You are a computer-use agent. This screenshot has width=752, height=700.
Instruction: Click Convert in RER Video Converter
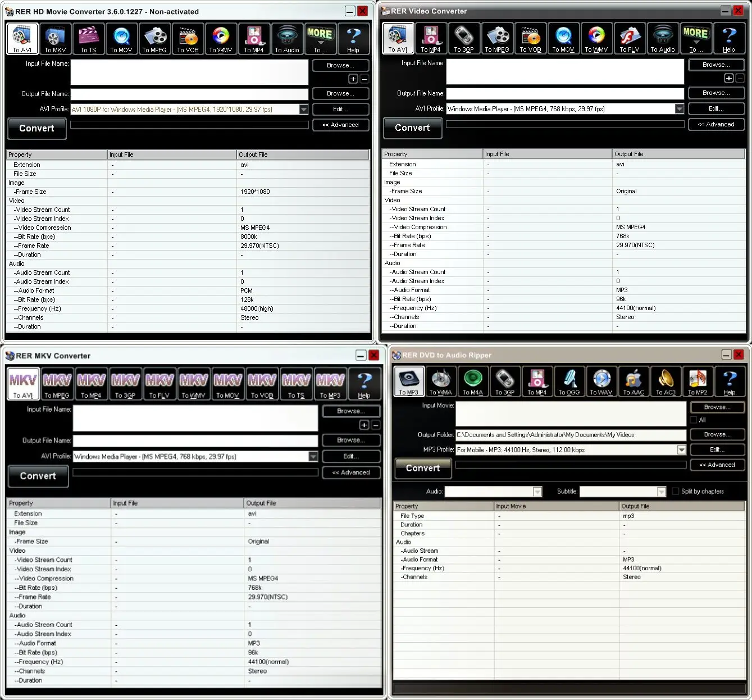[413, 128]
